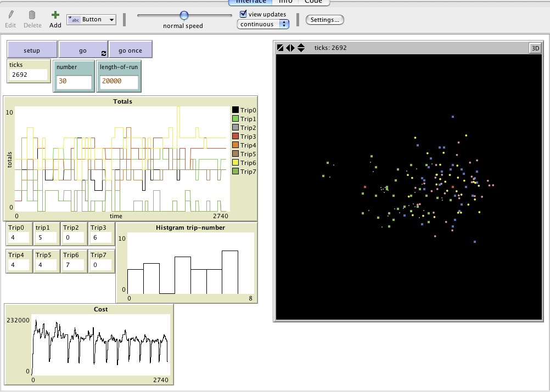The width and height of the screenshot is (550, 392).
Task: Click the trip1 monitor
Action: click(x=46, y=233)
